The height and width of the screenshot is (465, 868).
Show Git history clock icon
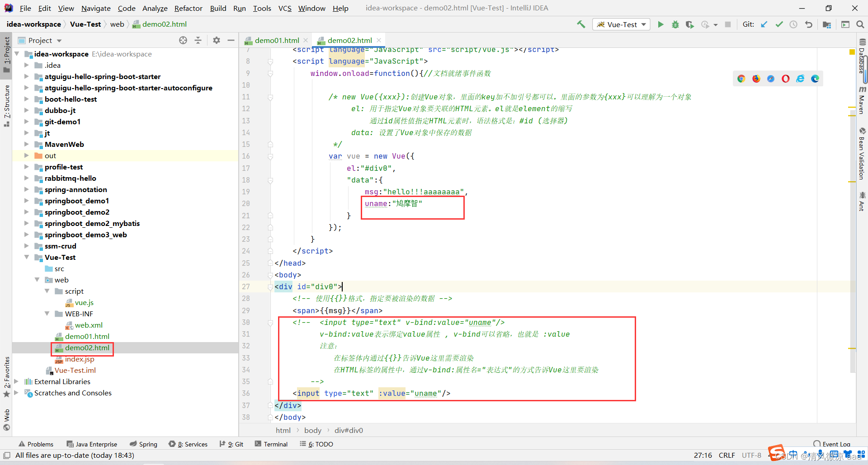(793, 24)
